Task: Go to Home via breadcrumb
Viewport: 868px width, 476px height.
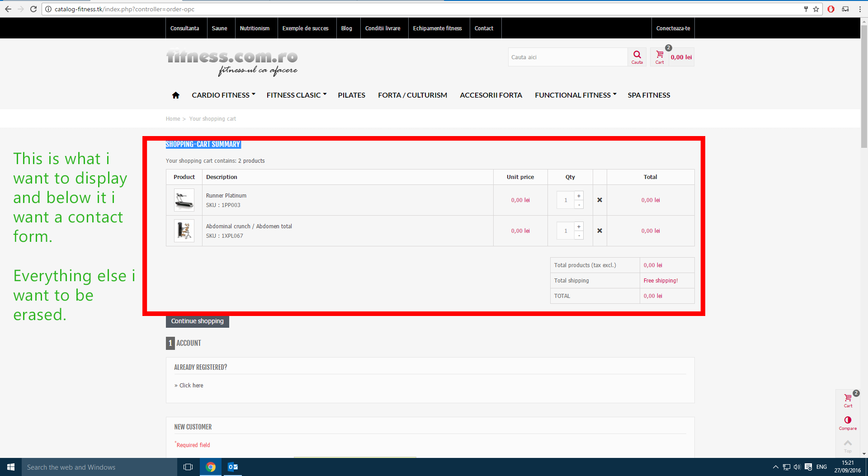Action: [173, 118]
